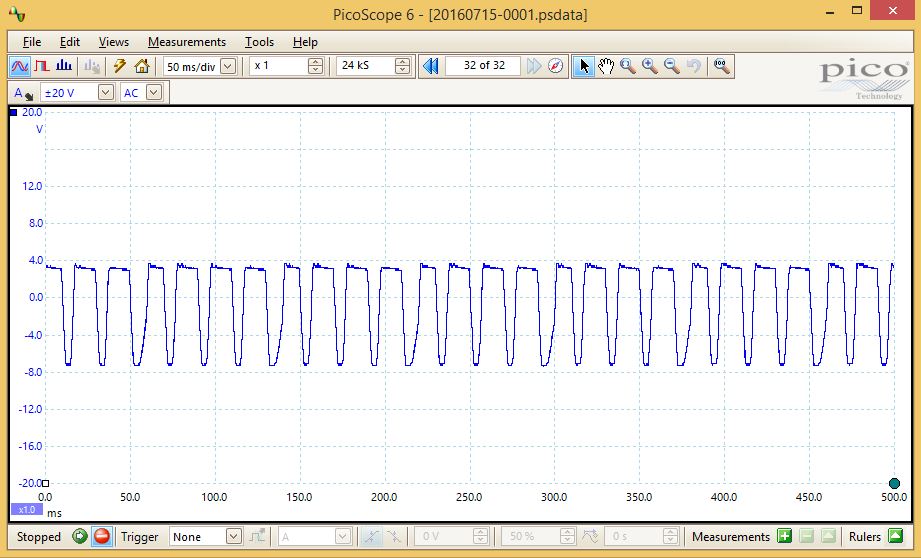Open the buffer navigator compass icon
Screen dimensions: 921x558
[x=556, y=66]
